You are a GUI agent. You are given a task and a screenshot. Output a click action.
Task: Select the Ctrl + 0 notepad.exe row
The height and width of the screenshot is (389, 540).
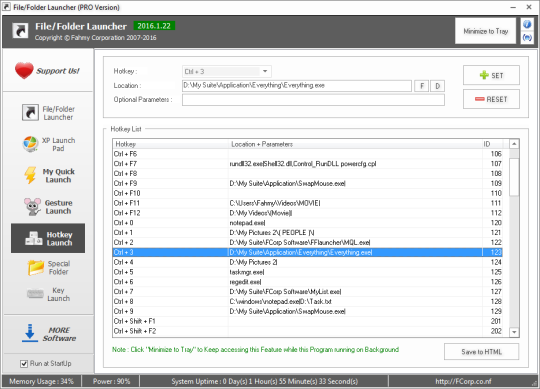click(x=308, y=223)
